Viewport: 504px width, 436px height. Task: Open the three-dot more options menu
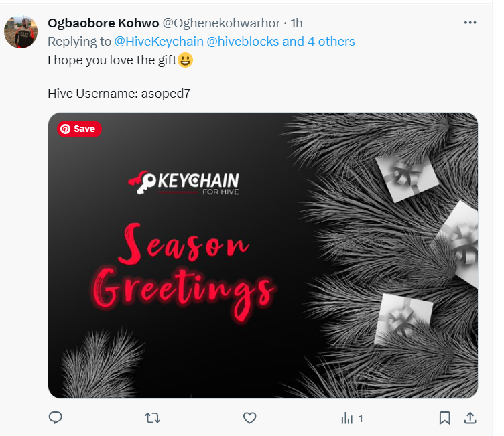470,23
